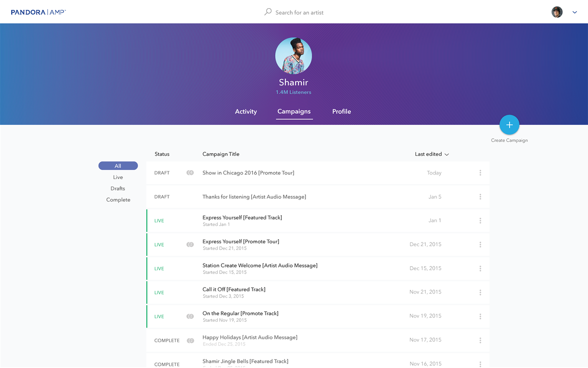Viewport: 588px width, 368px height.
Task: Open more options for Express Yourself Promote Tour
Action: [480, 245]
